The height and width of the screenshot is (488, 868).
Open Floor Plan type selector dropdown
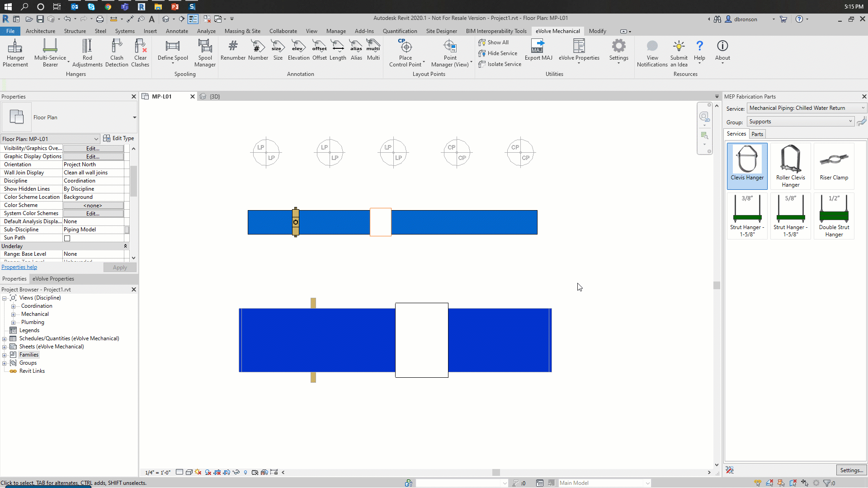click(x=134, y=117)
